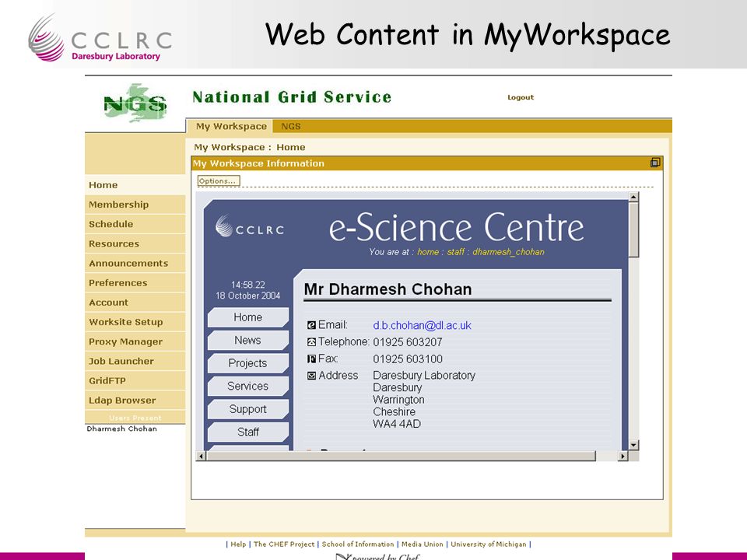Click e-Science Centre News button
The image size is (747, 560).
tap(247, 340)
